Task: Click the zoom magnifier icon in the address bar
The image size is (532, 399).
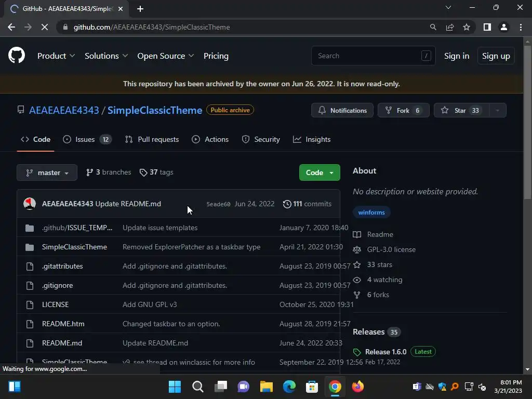Action: click(x=433, y=27)
